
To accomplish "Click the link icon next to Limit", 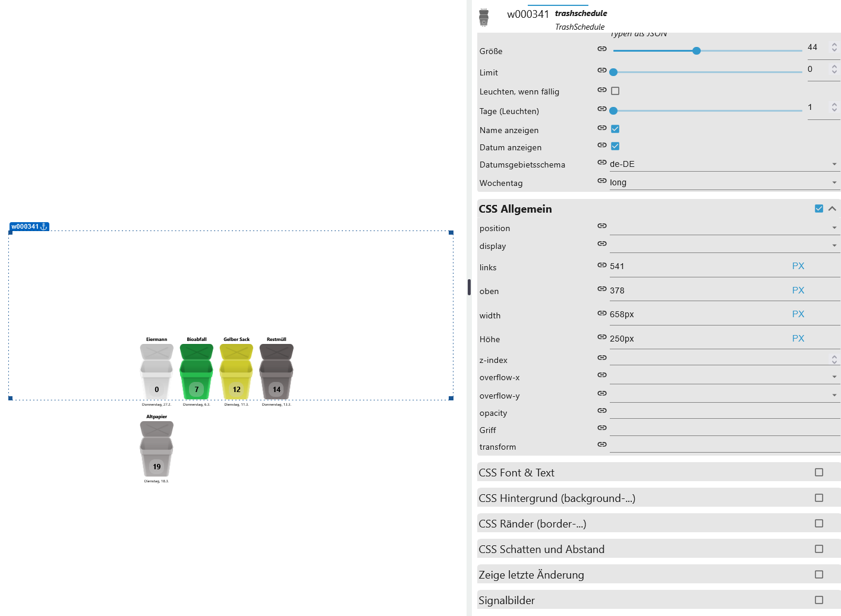I will 602,70.
